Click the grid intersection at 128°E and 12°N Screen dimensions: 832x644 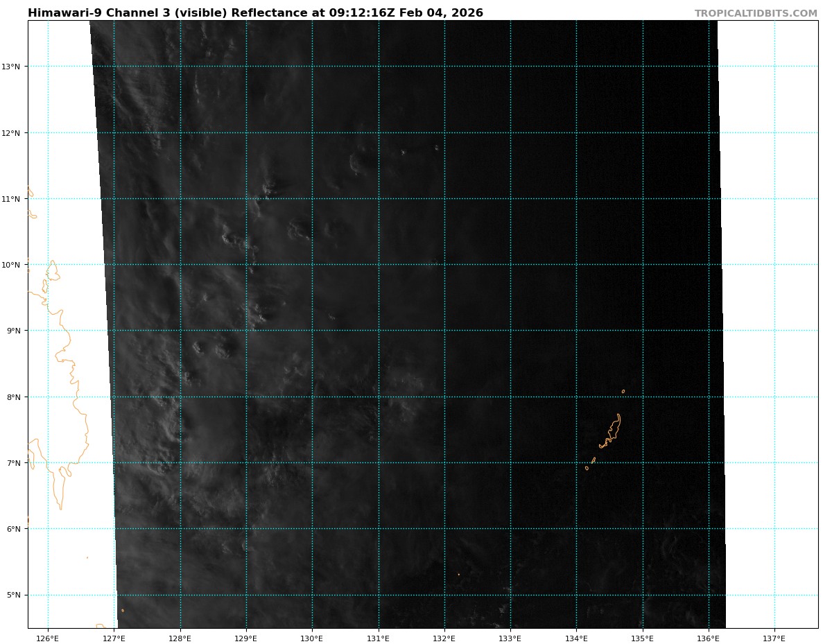(180, 132)
